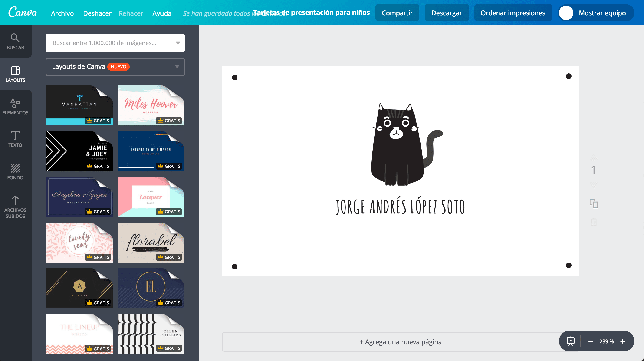644x361 pixels.
Task: Select the black cat illustration on canvas
Action: click(407, 144)
